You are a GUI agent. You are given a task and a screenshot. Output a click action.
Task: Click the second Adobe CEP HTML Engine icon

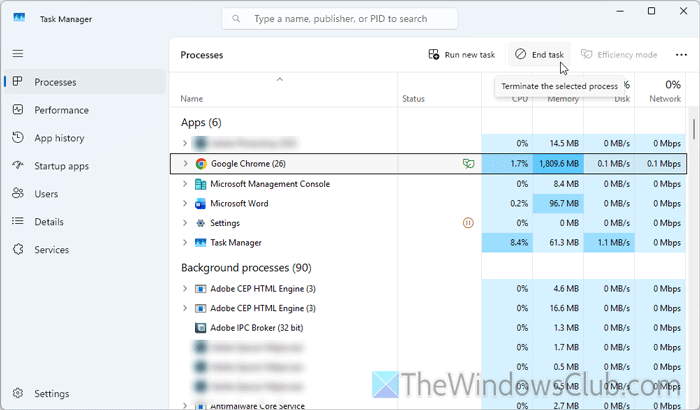click(200, 309)
